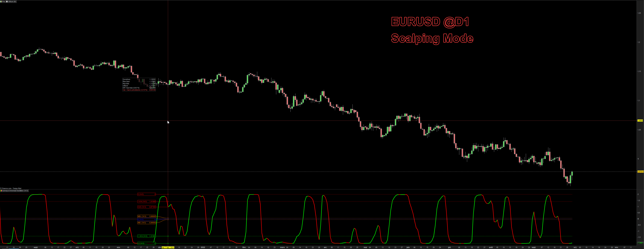Select the blue 0 (14 5) tag
This screenshot has height=249, width=644.
[x=147, y=220]
